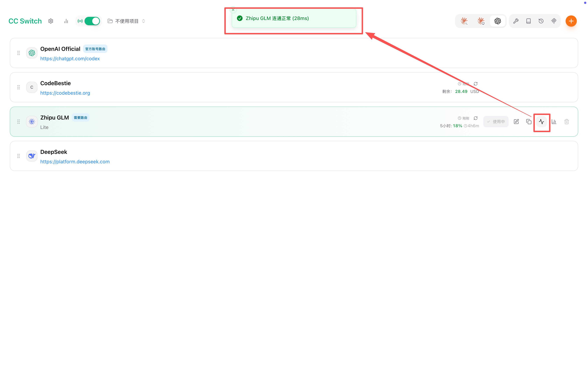Open the https://platform.deepseek.com link
The height and width of the screenshot is (368, 588).
(75, 162)
